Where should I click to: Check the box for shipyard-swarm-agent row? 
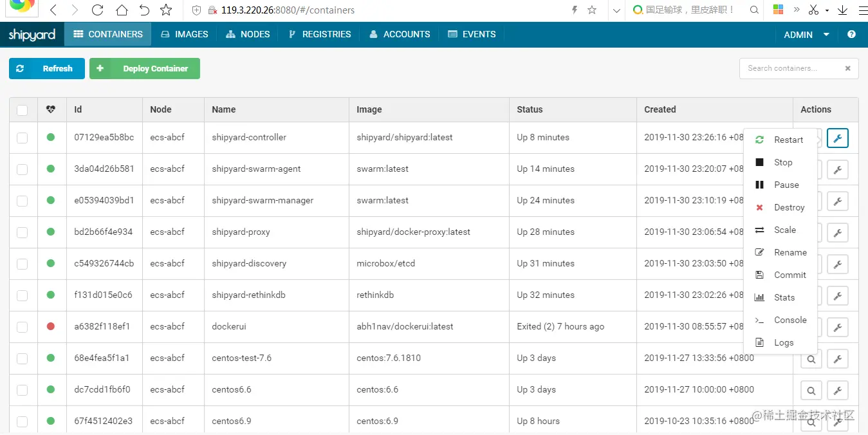pyautogui.click(x=23, y=169)
